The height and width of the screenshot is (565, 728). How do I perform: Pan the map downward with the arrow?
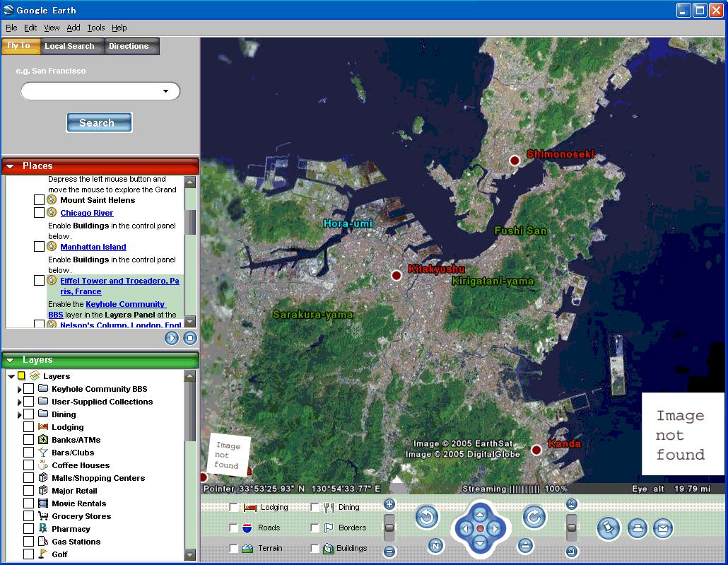point(480,542)
